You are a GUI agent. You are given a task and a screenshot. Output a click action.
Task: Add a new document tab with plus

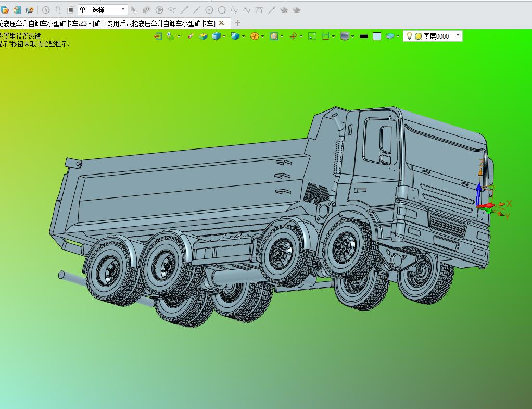point(238,23)
